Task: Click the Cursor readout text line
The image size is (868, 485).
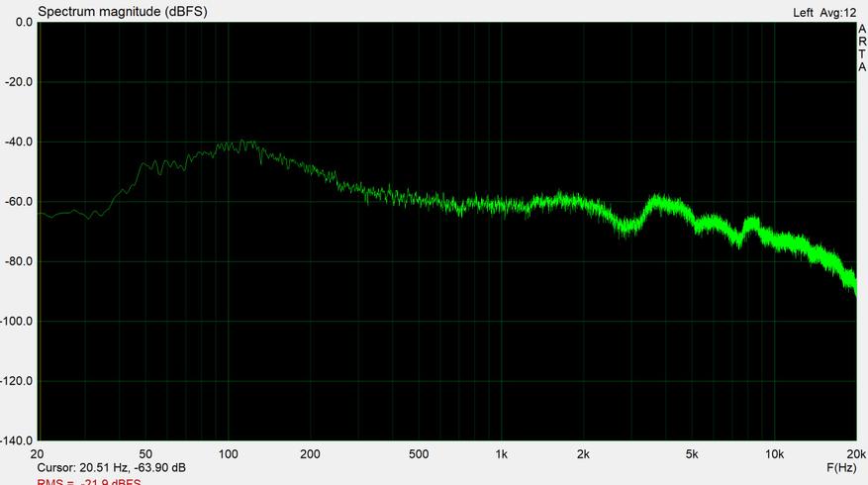Action: point(111,468)
